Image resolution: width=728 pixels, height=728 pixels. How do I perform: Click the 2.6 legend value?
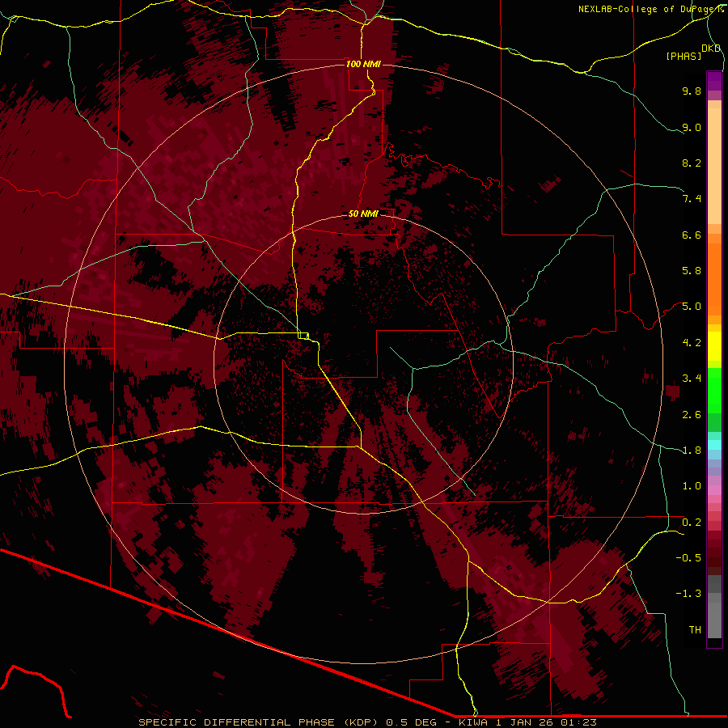[x=692, y=415]
